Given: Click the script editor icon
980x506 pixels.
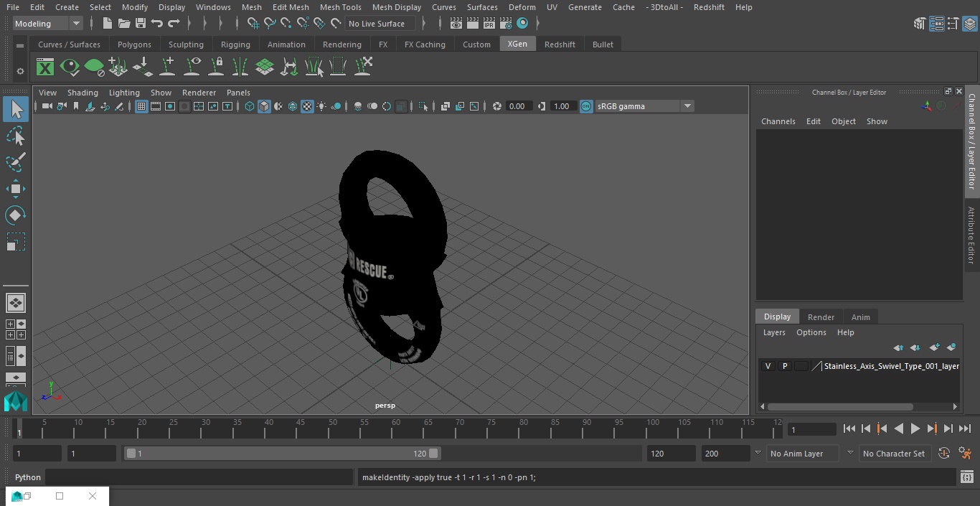Looking at the screenshot, I should [966, 477].
